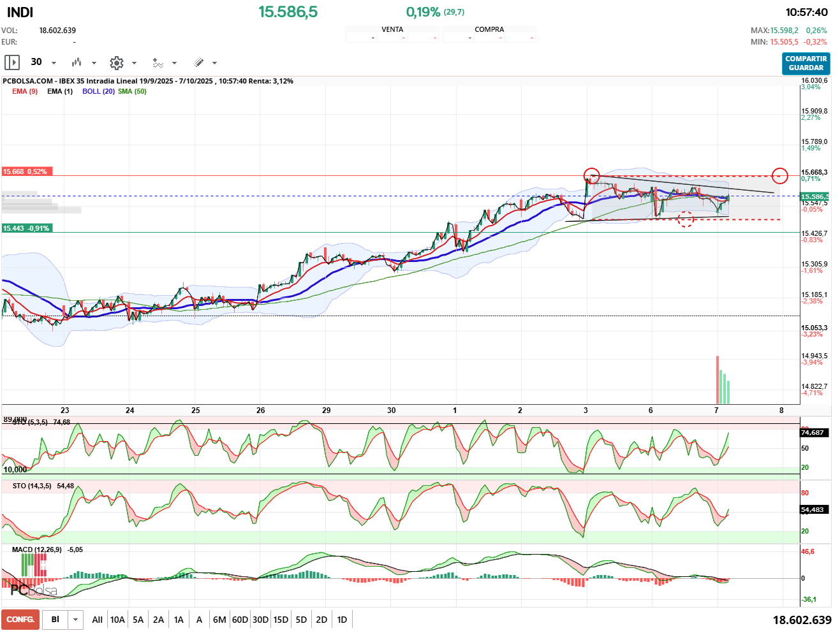The height and width of the screenshot is (633, 840).
Task: Select the 6M time range
Action: 219,620
